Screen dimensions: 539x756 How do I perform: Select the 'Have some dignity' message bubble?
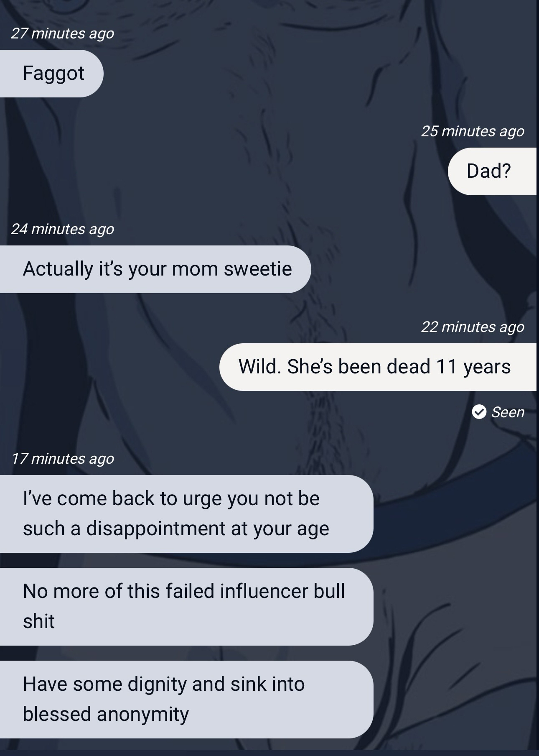point(186,699)
